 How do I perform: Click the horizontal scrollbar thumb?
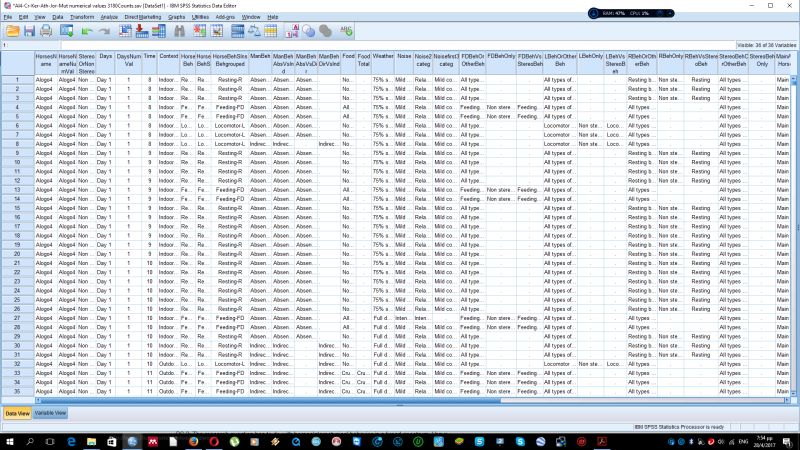coord(270,401)
